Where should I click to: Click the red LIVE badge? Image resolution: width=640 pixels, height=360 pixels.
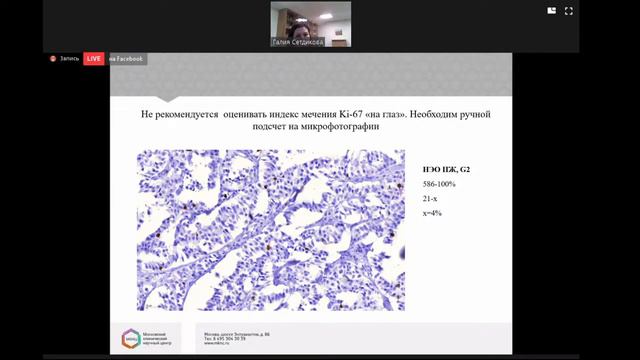[x=94, y=59]
